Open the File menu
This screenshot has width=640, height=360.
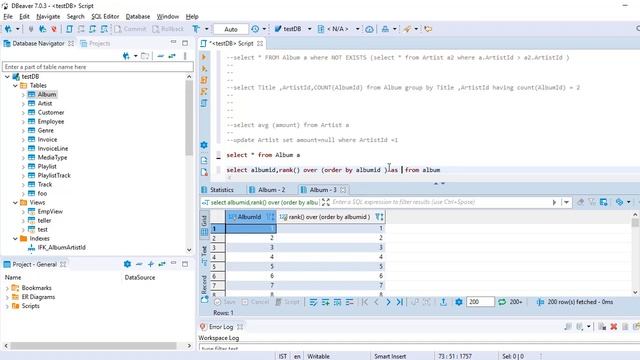[x=8, y=16]
